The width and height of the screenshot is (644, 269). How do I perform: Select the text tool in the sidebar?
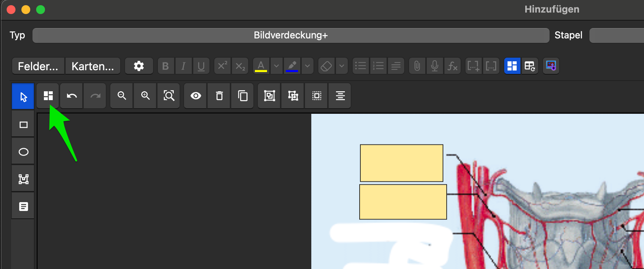coord(23,207)
